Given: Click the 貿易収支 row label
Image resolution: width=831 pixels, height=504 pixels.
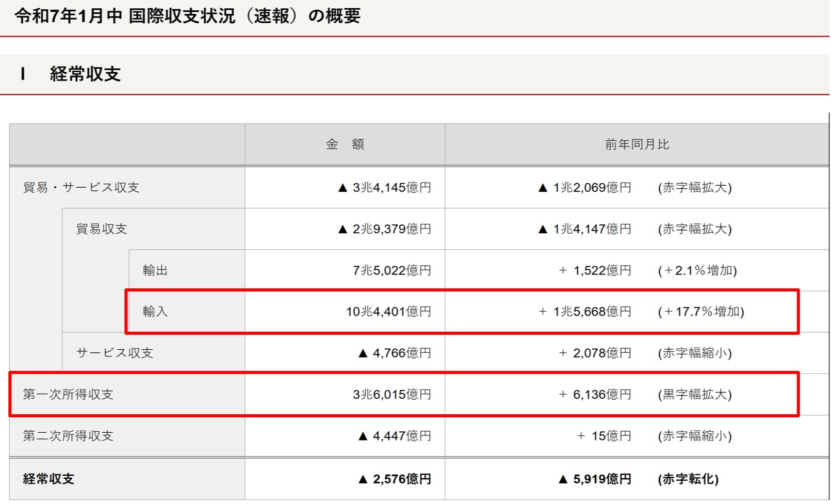Looking at the screenshot, I should coord(102,229).
